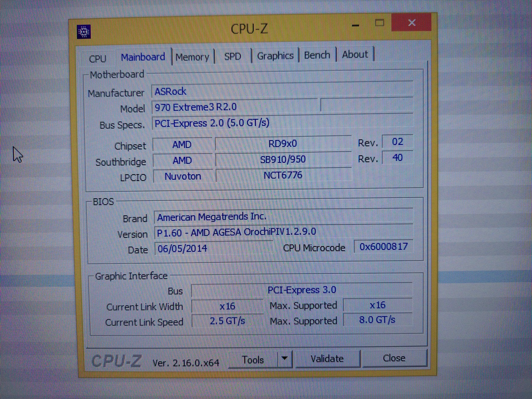Click the version text Ver. 2.16.0.x64
The width and height of the screenshot is (532, 399).
pyautogui.click(x=186, y=363)
